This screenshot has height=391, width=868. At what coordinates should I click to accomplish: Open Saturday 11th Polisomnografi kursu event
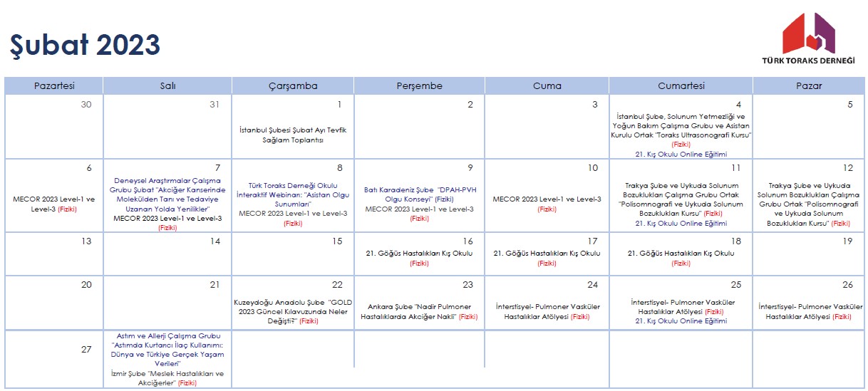(681, 199)
